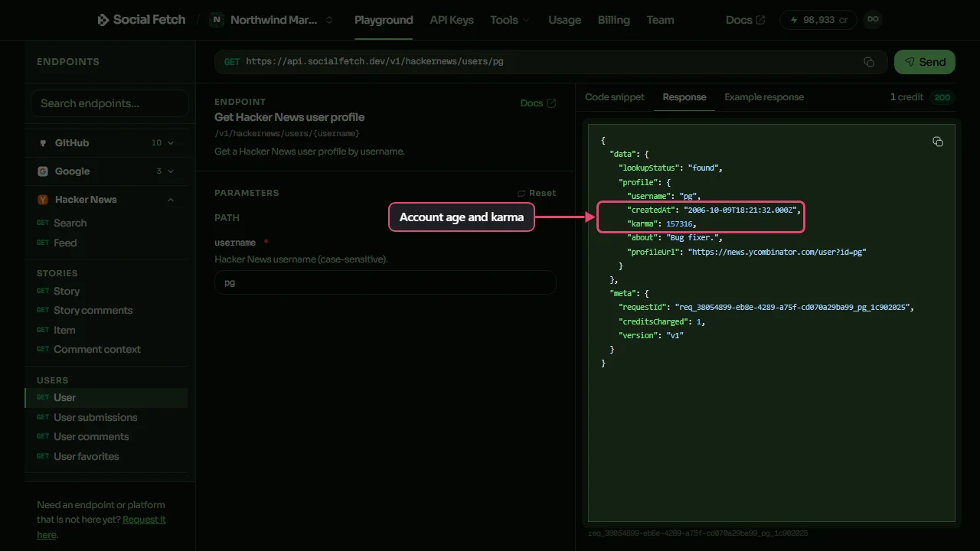Expand the GitHub endpoints group

[106, 143]
